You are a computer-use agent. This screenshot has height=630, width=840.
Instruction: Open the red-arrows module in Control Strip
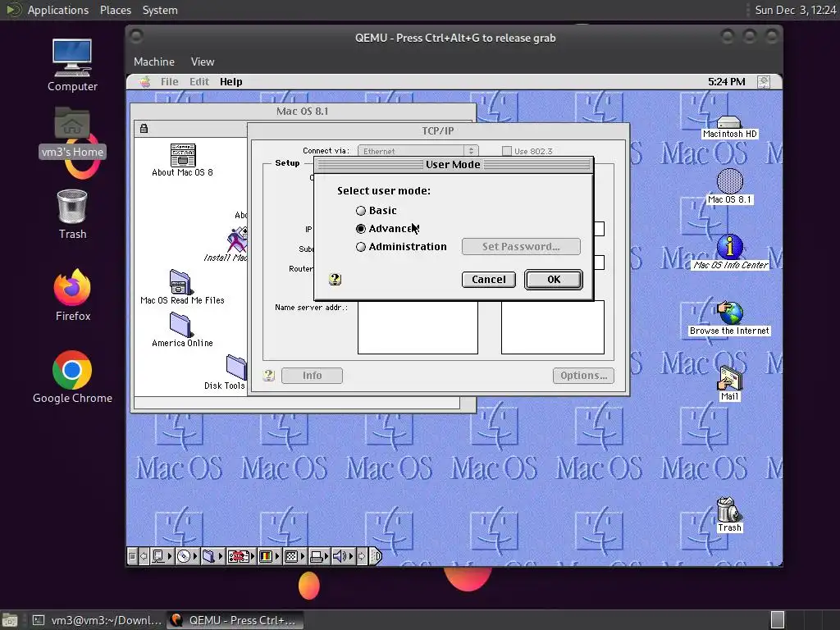[x=241, y=557]
